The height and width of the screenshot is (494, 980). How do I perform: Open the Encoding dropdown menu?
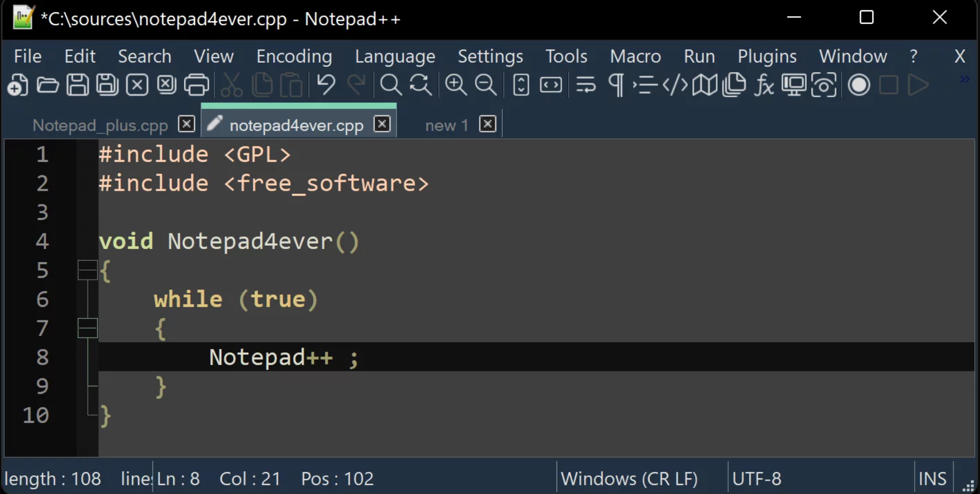pyautogui.click(x=294, y=56)
